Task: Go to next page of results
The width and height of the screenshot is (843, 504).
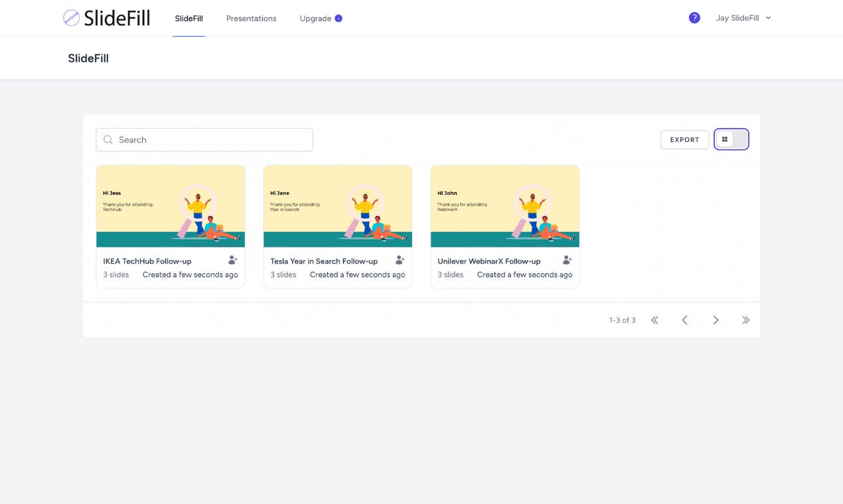Action: (716, 320)
